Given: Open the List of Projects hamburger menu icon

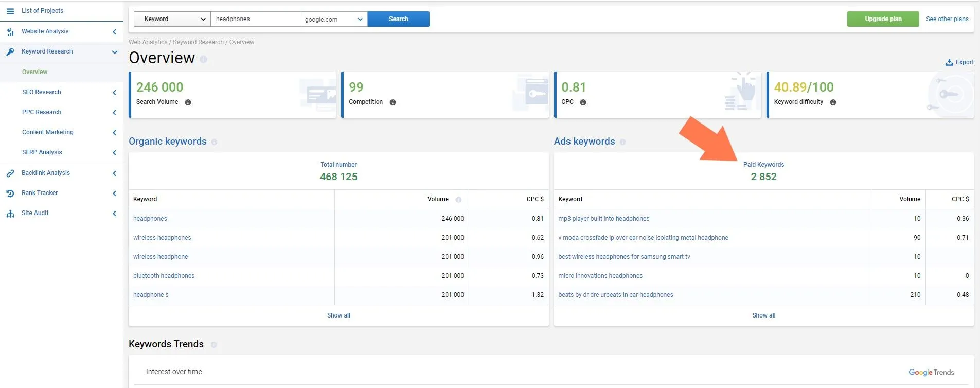Looking at the screenshot, I should (10, 11).
